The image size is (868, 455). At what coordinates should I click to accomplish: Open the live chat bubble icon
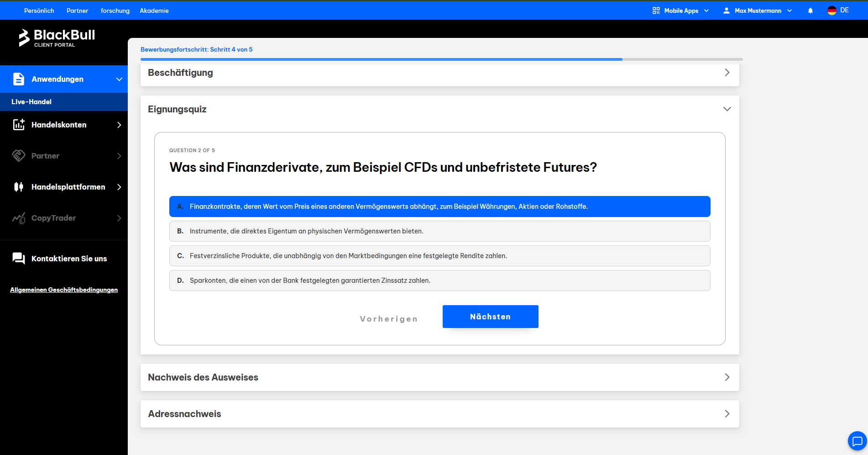click(857, 441)
